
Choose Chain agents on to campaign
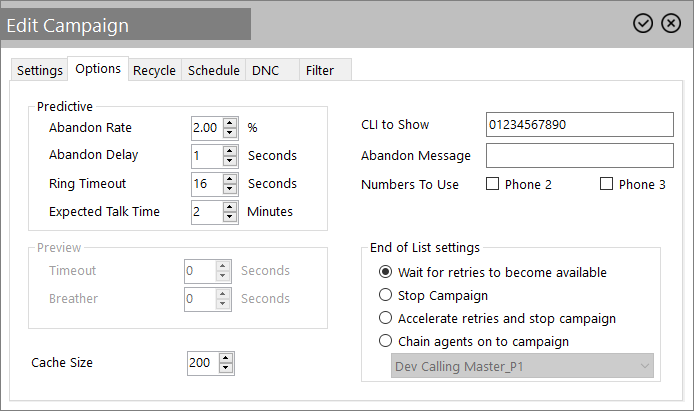click(x=386, y=341)
